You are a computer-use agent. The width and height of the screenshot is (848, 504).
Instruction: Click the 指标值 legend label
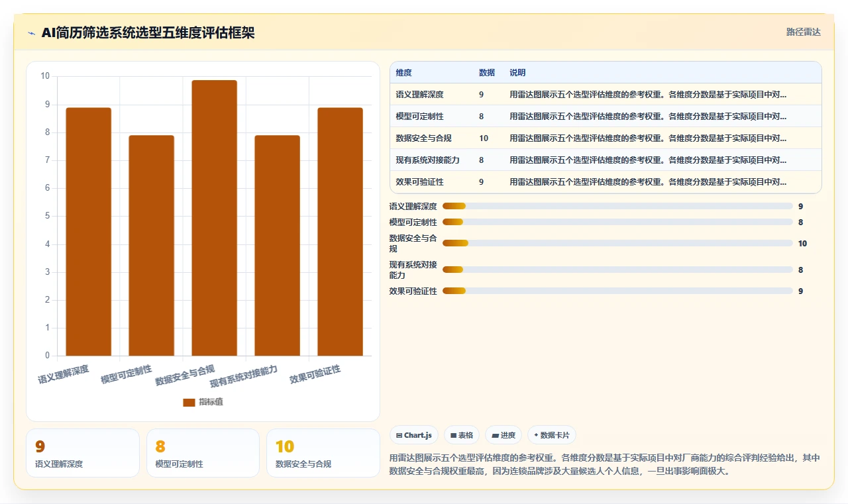click(x=211, y=402)
